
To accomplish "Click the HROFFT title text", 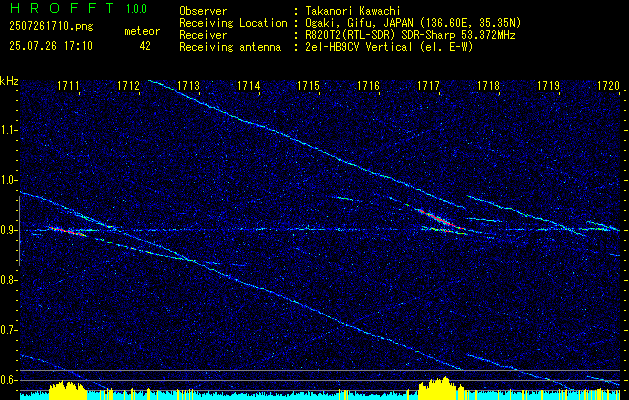I will click(62, 8).
